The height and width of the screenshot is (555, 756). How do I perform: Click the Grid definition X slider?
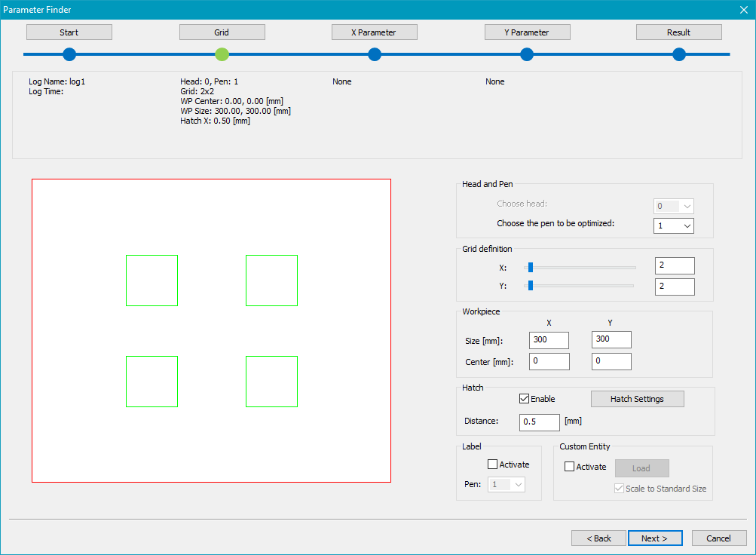[x=531, y=267]
